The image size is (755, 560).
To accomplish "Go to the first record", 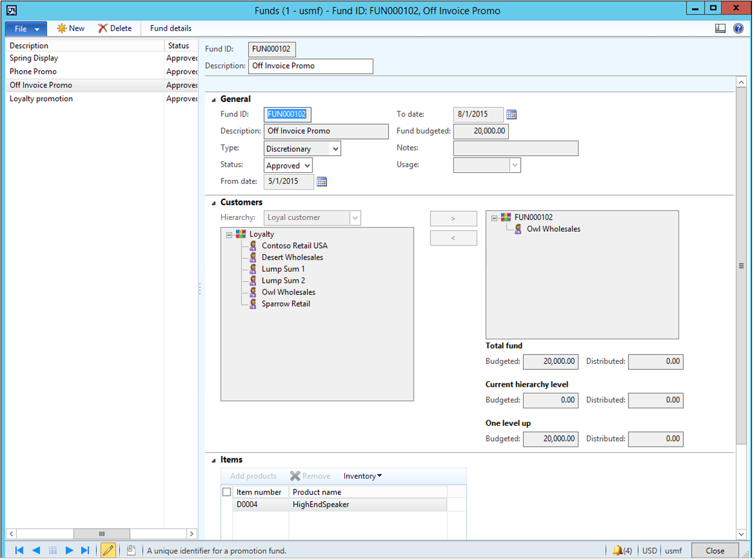I will (x=19, y=550).
